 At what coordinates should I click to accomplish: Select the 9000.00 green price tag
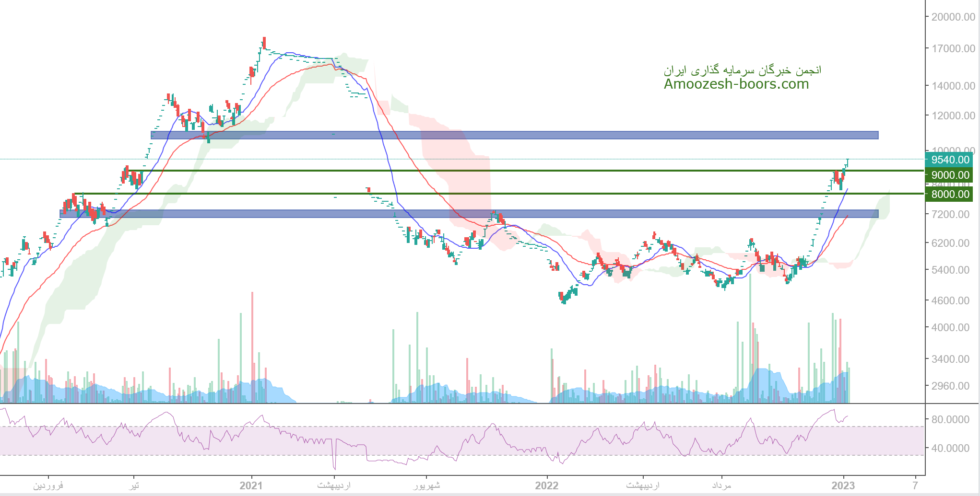[949, 175]
